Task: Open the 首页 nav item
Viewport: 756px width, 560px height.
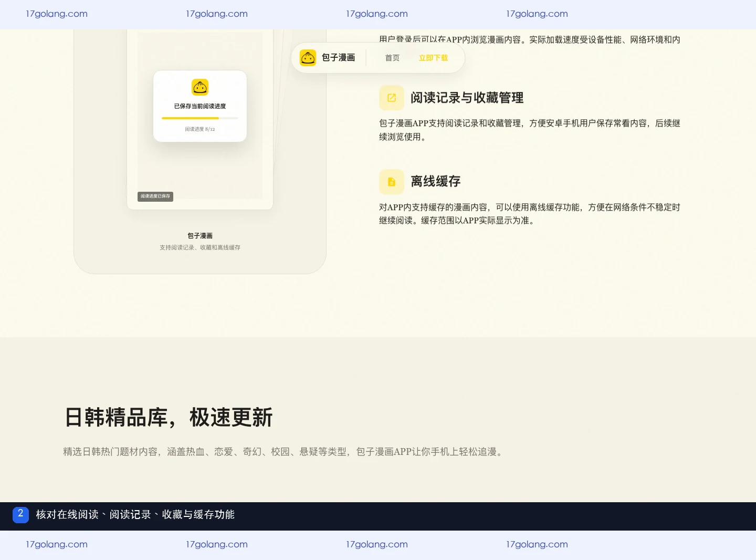Action: [392, 58]
